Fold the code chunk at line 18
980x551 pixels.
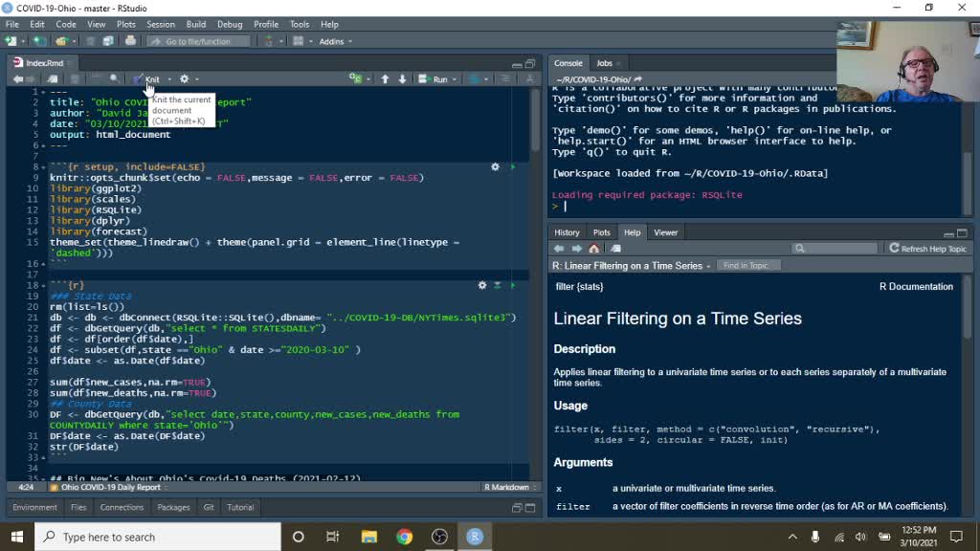click(43, 285)
